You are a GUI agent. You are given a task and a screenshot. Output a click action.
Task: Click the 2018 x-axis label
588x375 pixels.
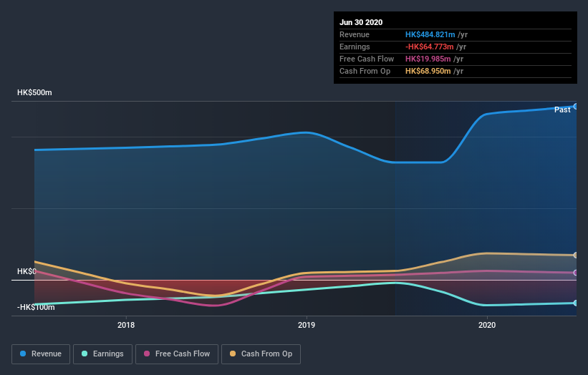coord(126,325)
